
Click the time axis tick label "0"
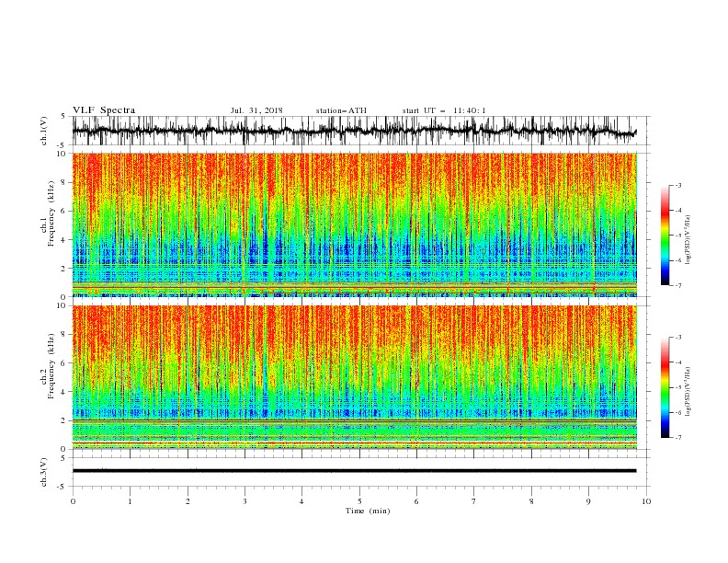click(73, 501)
